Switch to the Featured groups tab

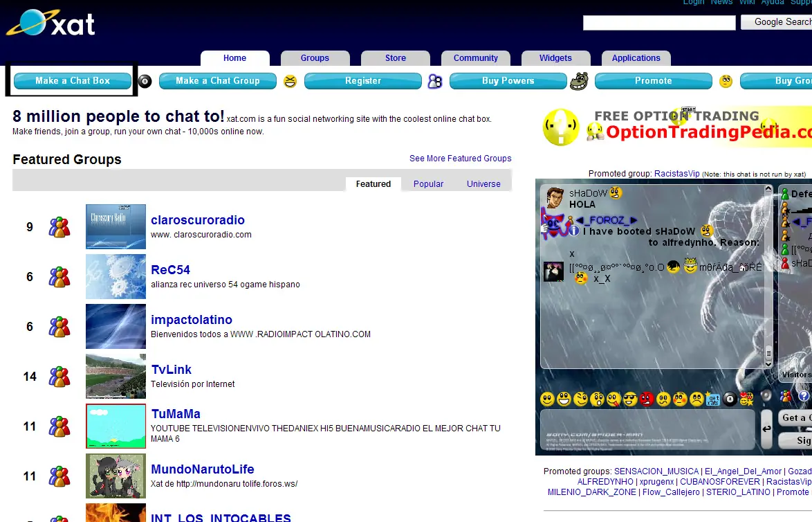[x=373, y=184]
